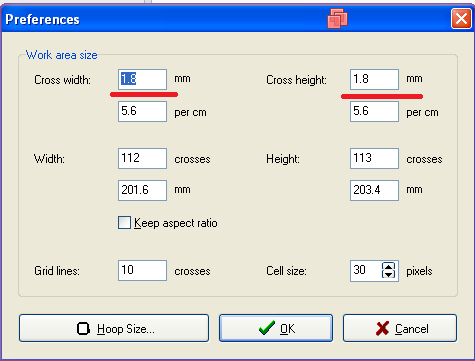Image resolution: width=475 pixels, height=361 pixels.
Task: Click the Cross width label
Action: point(62,80)
